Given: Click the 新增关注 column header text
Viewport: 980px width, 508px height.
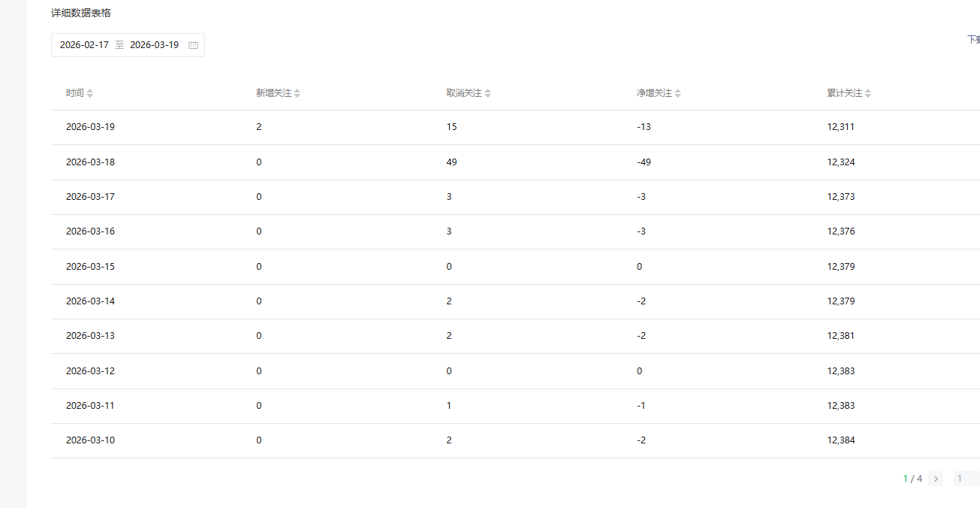Looking at the screenshot, I should [x=273, y=93].
